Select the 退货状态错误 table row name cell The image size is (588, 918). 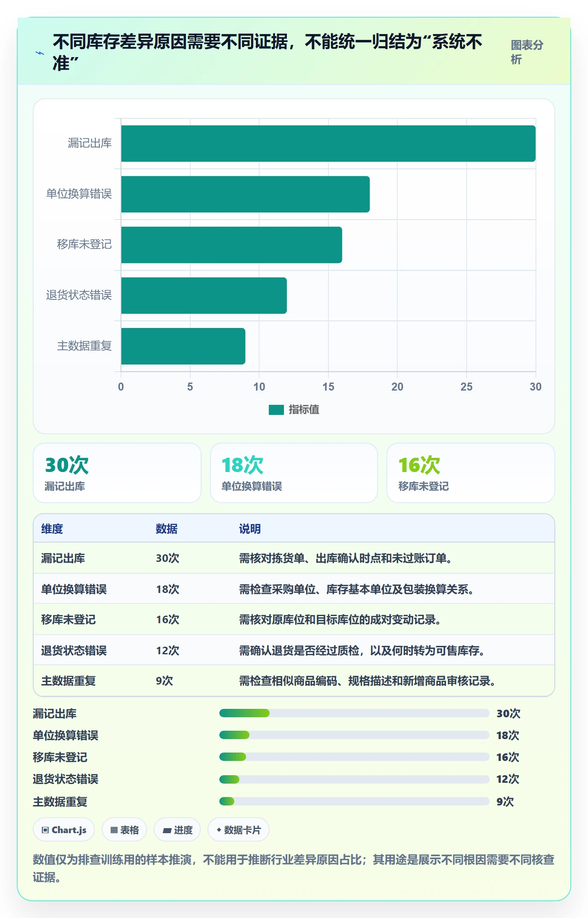tap(74, 650)
